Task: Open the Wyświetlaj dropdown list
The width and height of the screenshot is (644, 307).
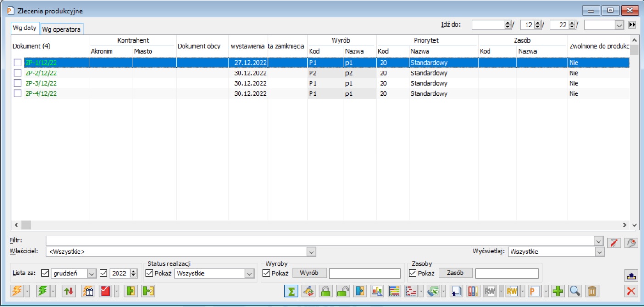Action: (x=600, y=252)
